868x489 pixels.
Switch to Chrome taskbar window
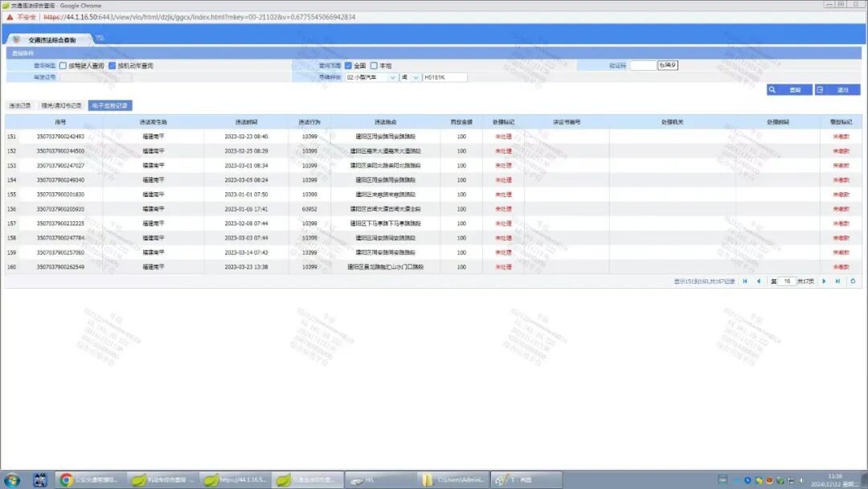(90, 479)
